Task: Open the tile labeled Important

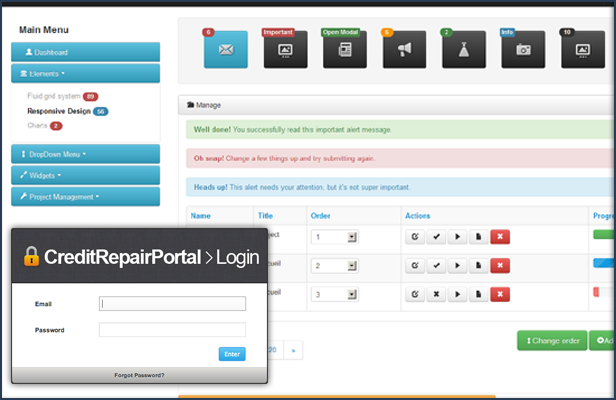Action: (x=286, y=50)
